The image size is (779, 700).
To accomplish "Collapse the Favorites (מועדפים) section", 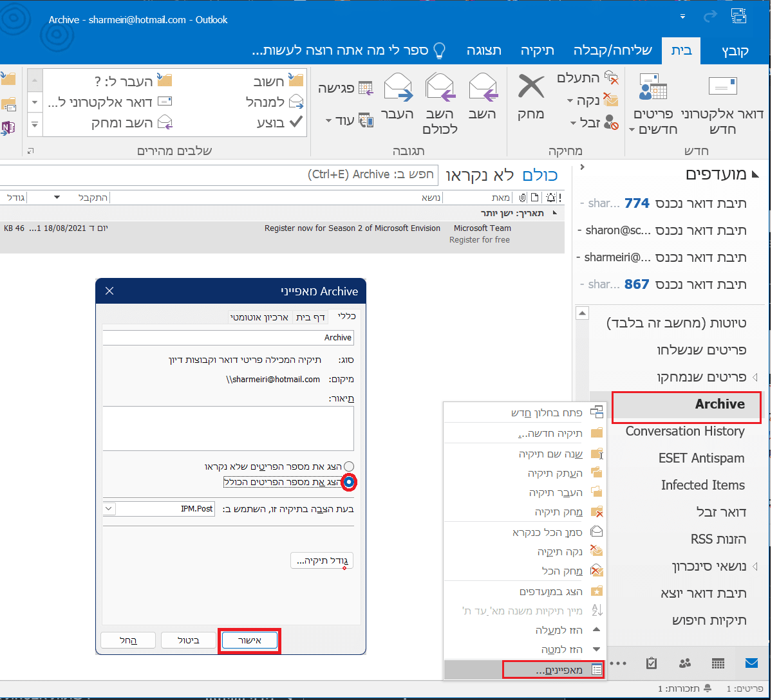I will (x=755, y=174).
